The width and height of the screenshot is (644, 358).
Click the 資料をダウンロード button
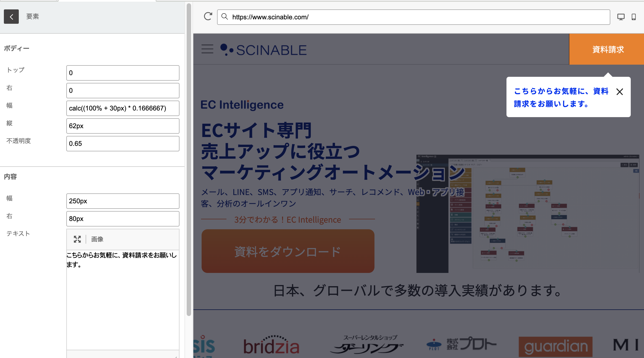point(288,251)
